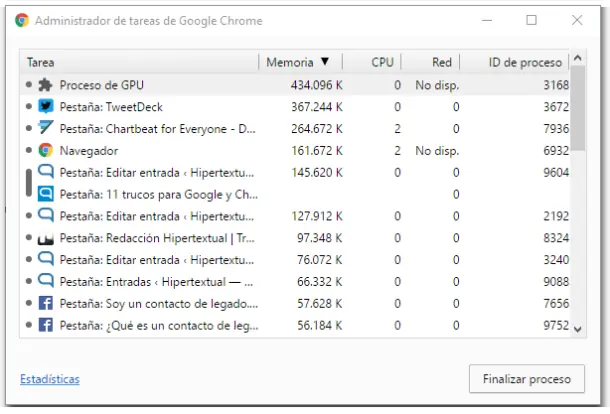Click the Editar entrada row with 127.912 K
610x414 pixels.
click(x=295, y=216)
